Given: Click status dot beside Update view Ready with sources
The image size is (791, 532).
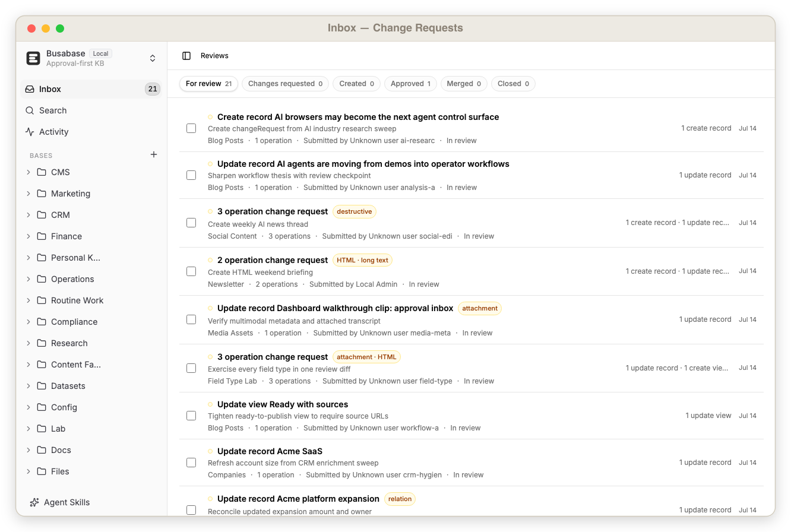Looking at the screenshot, I should pos(210,404).
